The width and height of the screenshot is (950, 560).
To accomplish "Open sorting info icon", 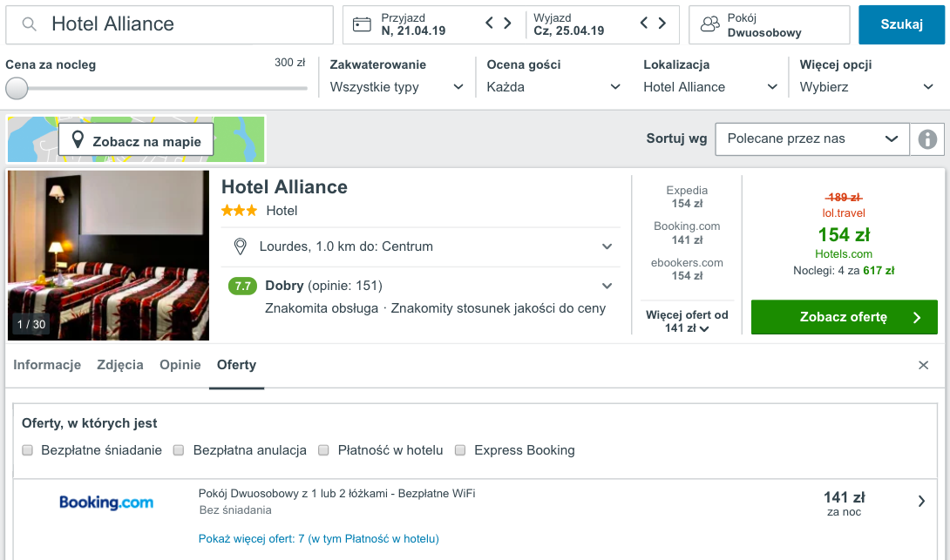I will click(927, 138).
